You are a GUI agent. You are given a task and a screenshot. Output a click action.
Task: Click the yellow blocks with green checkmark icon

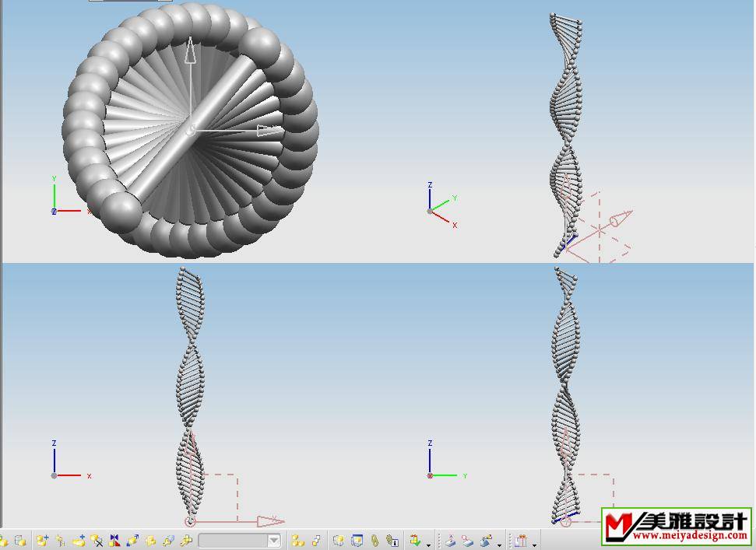click(415, 541)
